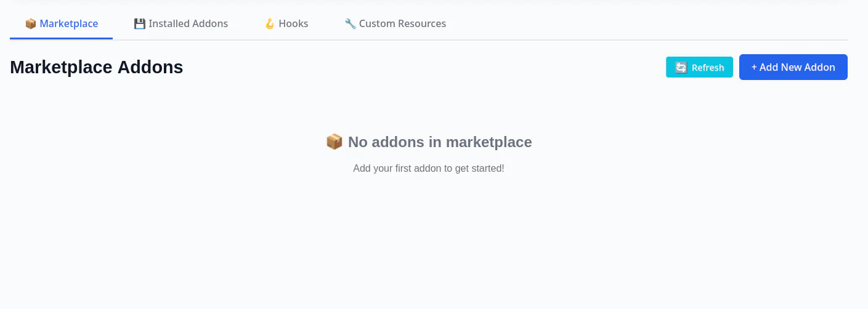Click 'Add your first addon to get started!' text

428,168
